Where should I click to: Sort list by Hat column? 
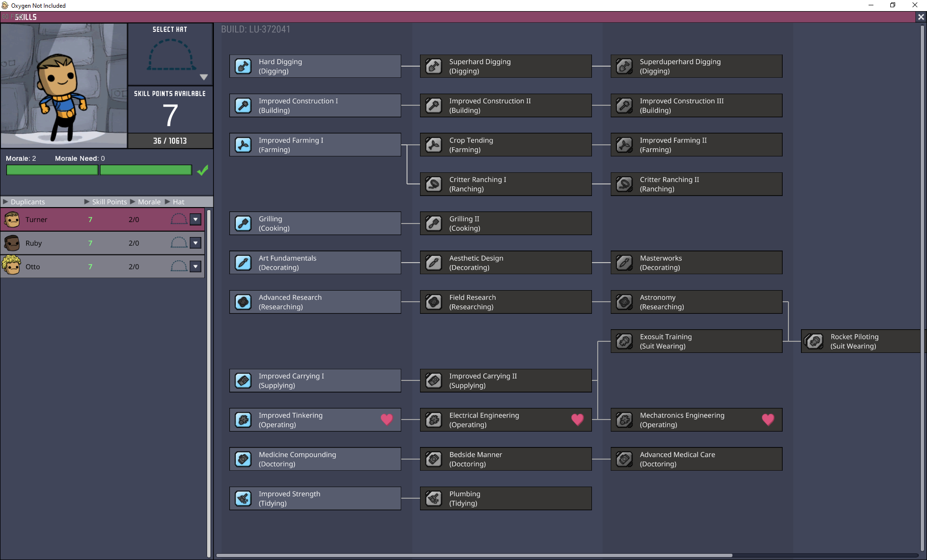point(175,202)
